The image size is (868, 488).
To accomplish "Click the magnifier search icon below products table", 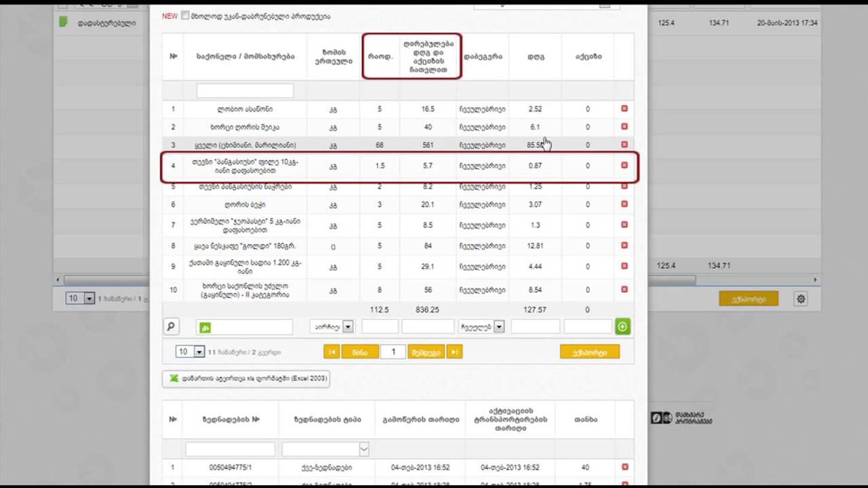I will [x=171, y=327].
